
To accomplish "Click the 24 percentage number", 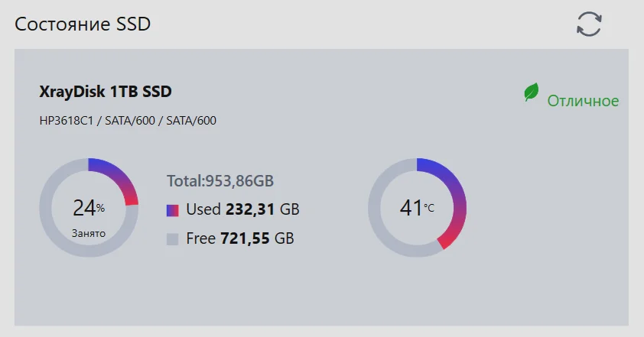I will (x=84, y=207).
